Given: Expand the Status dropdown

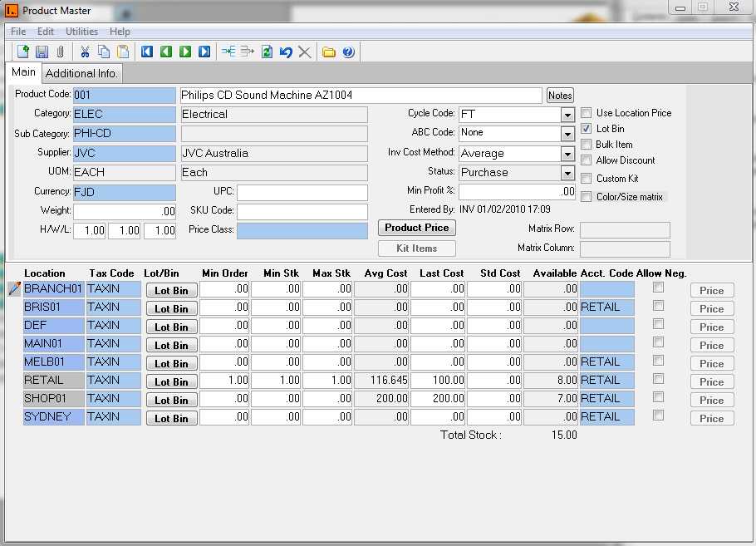Looking at the screenshot, I should pyautogui.click(x=568, y=173).
